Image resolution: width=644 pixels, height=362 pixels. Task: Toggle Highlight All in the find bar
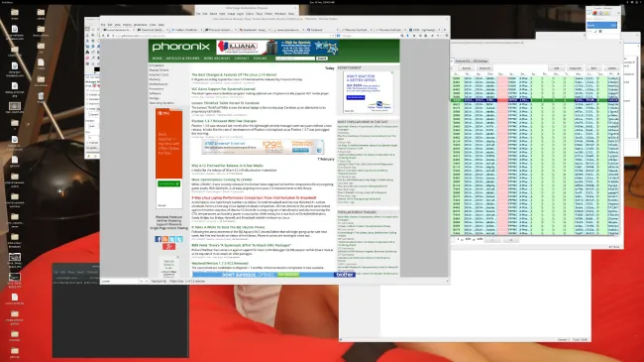coord(159,281)
